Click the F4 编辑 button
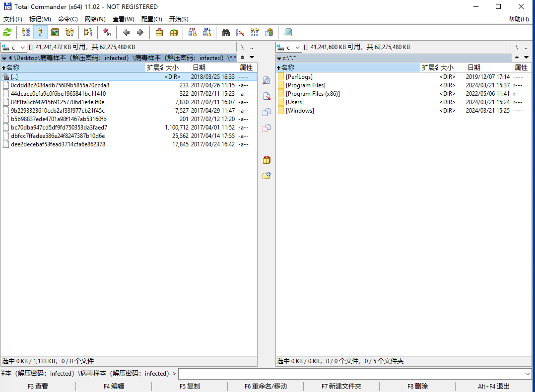This screenshot has width=535, height=392. coord(114,386)
